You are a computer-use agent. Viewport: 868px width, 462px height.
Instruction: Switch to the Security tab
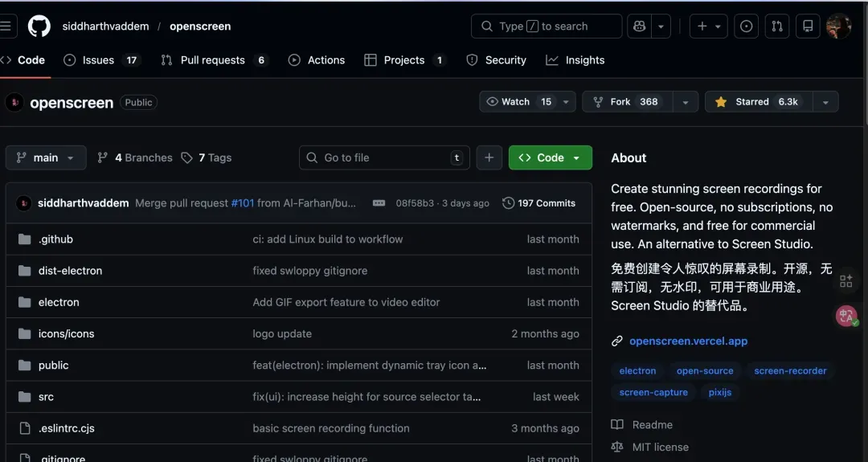pos(497,59)
